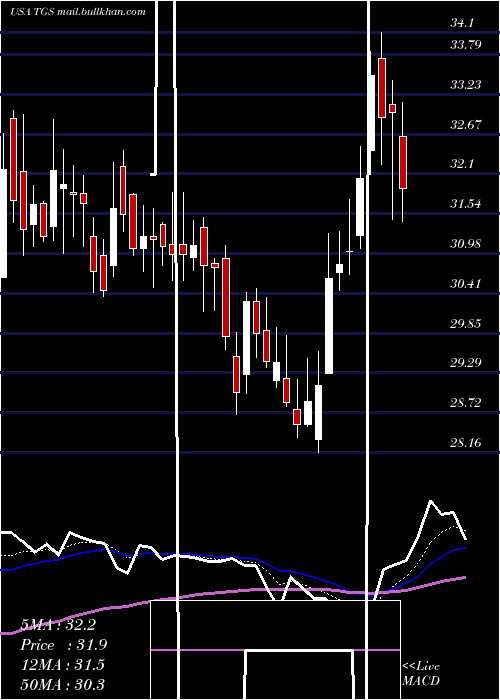This screenshot has height=700, width=500.
Task: Click the 29.85 price level label
Action: [x=466, y=323]
